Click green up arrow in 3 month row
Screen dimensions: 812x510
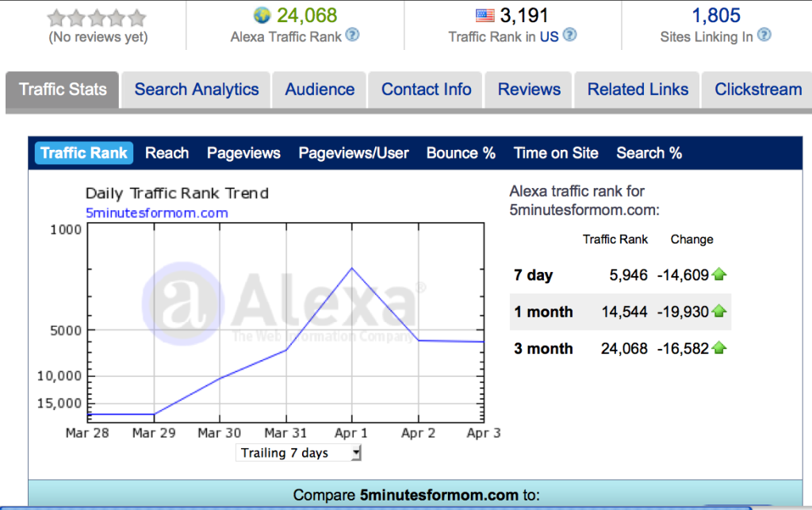click(x=719, y=348)
